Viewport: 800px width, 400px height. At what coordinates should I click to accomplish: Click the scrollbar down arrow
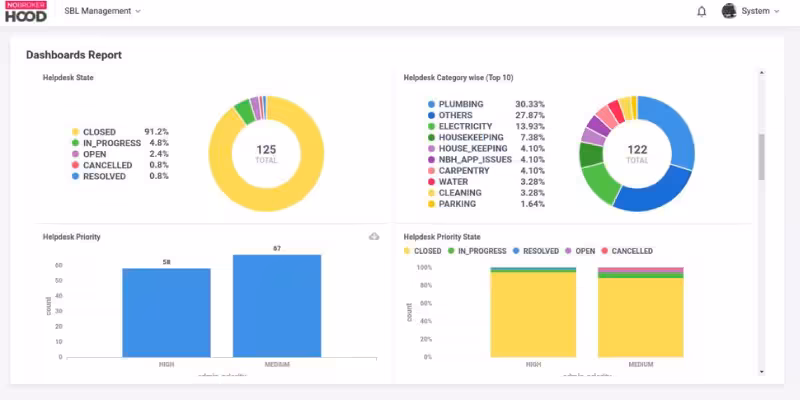(x=762, y=372)
